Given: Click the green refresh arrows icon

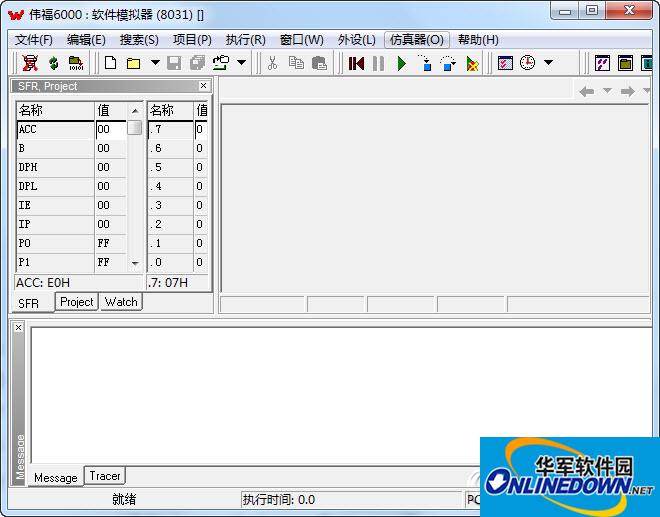Looking at the screenshot, I should pos(53,63).
